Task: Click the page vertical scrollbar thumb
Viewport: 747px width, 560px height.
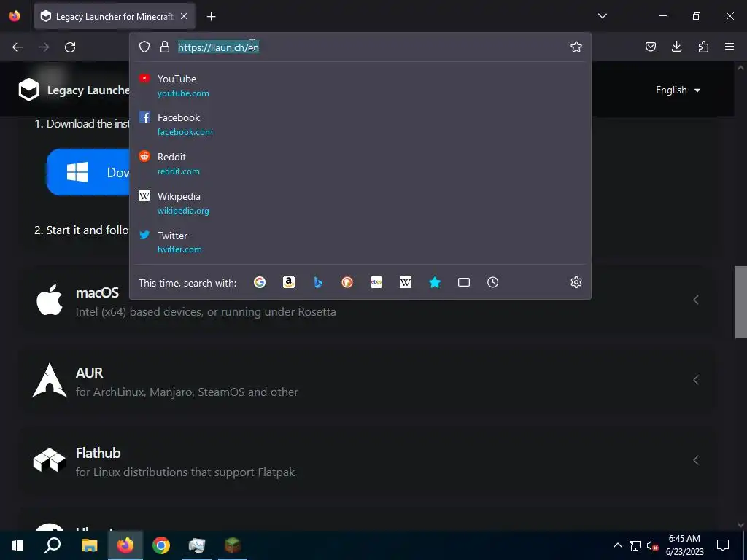Action: coord(740,302)
